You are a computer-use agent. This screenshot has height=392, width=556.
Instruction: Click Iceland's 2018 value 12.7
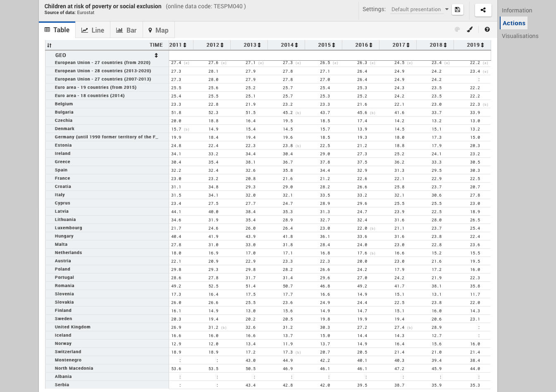[x=437, y=336]
